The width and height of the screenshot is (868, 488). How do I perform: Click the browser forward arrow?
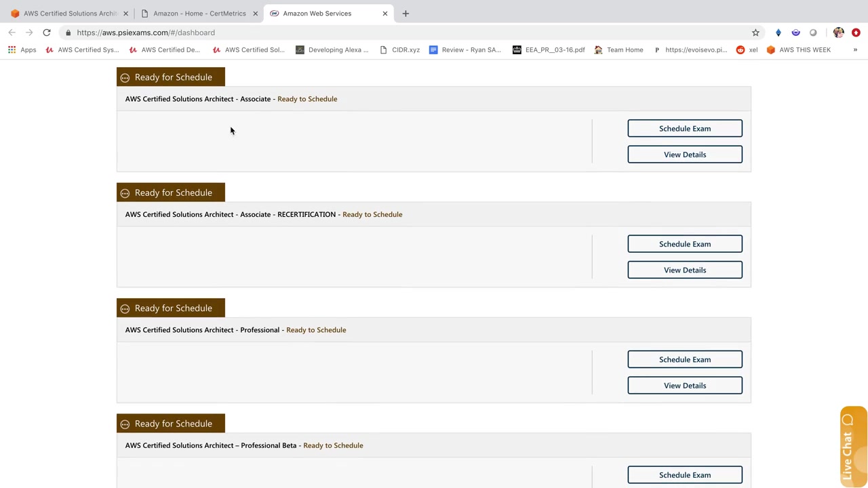(x=29, y=33)
